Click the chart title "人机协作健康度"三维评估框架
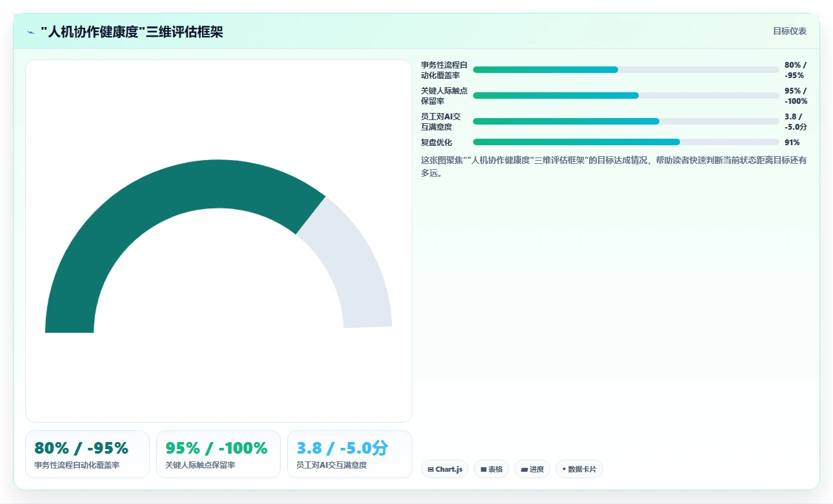 [x=132, y=32]
